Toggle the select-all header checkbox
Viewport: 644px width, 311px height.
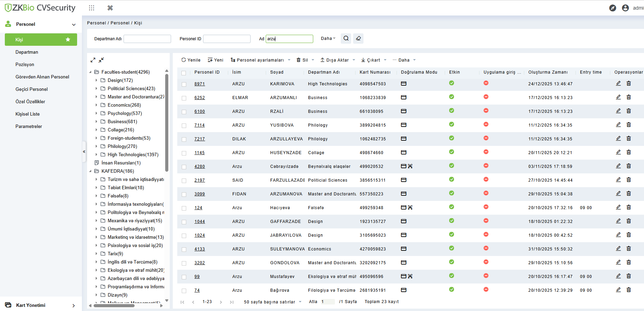(184, 73)
